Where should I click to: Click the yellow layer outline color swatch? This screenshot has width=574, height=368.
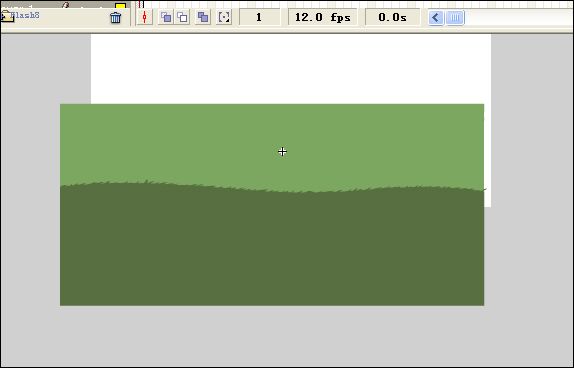[x=120, y=6]
